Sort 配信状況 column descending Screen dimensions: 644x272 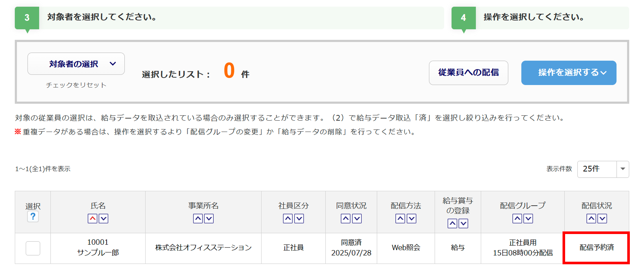[602, 219]
